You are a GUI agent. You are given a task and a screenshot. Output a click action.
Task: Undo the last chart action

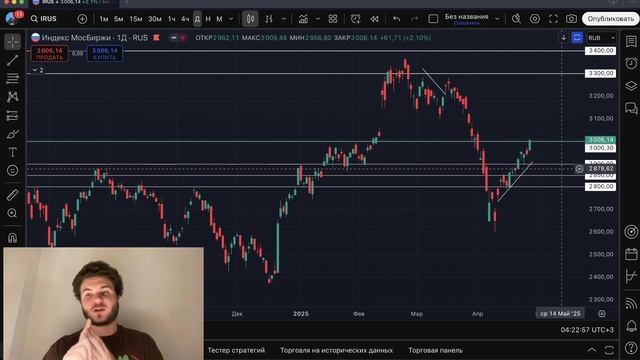point(396,19)
